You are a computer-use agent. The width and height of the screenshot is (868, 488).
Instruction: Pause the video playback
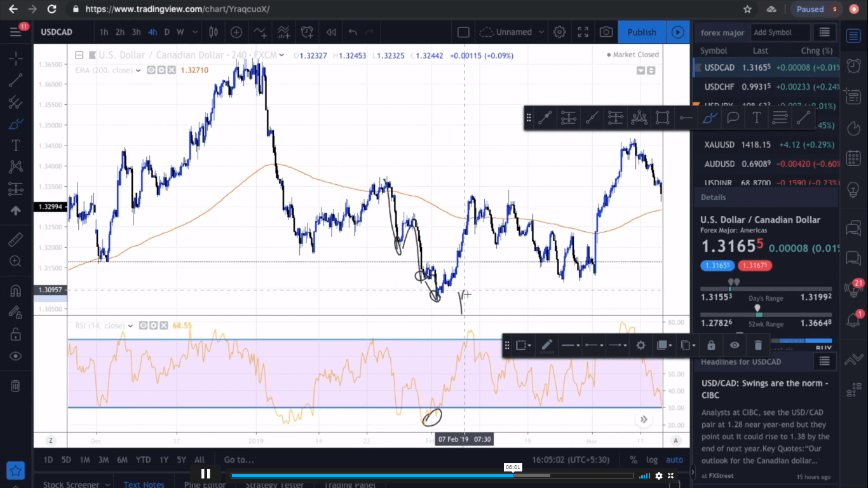206,473
